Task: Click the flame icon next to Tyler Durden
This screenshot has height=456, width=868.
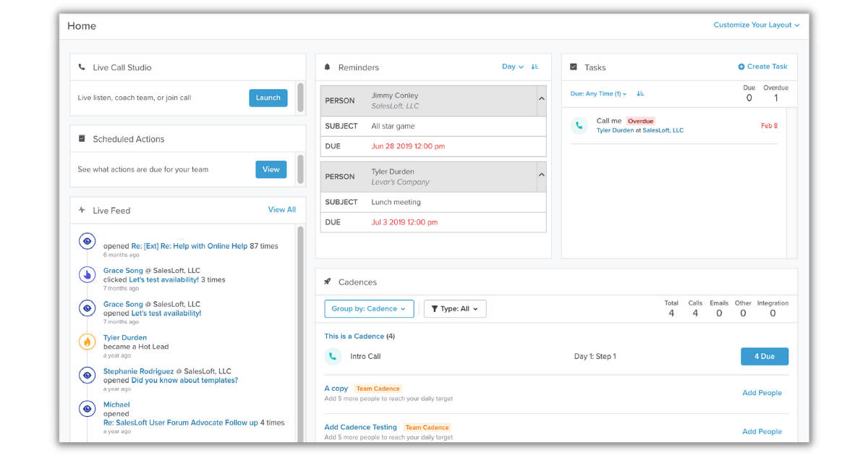Action: pos(87,341)
